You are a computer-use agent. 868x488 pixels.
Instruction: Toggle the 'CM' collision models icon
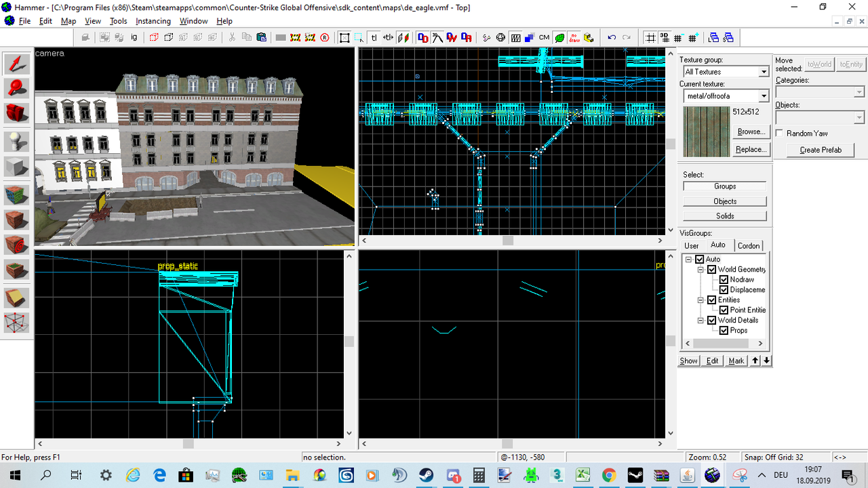(544, 38)
